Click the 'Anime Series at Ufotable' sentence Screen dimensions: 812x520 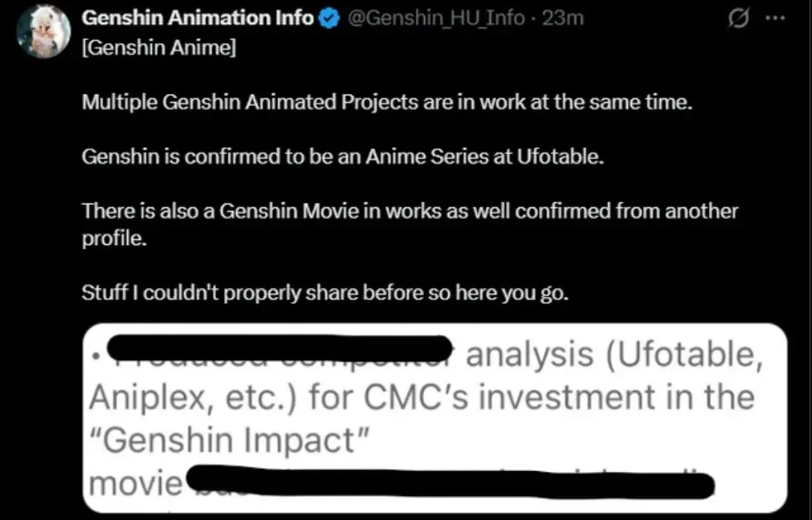tap(343, 159)
